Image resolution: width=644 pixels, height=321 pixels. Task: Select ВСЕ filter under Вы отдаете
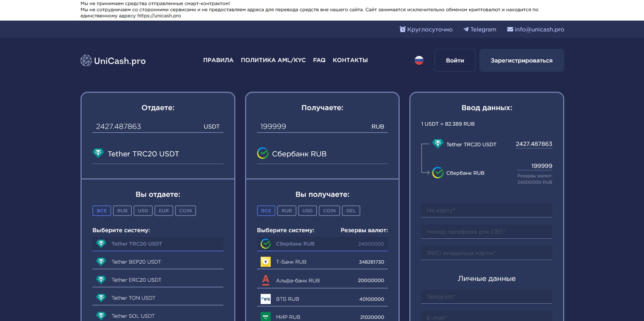(x=102, y=211)
